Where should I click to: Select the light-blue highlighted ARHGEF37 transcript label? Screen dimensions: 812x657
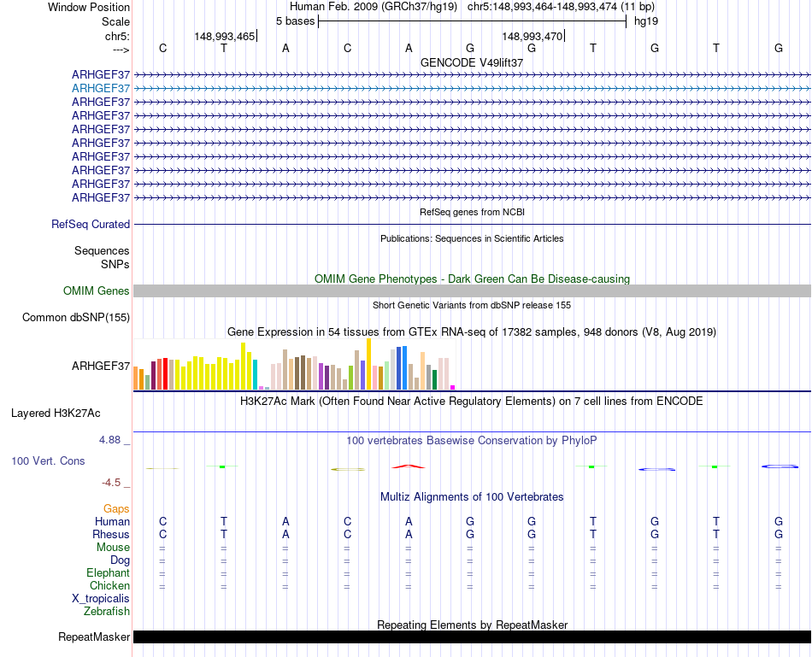(x=101, y=89)
